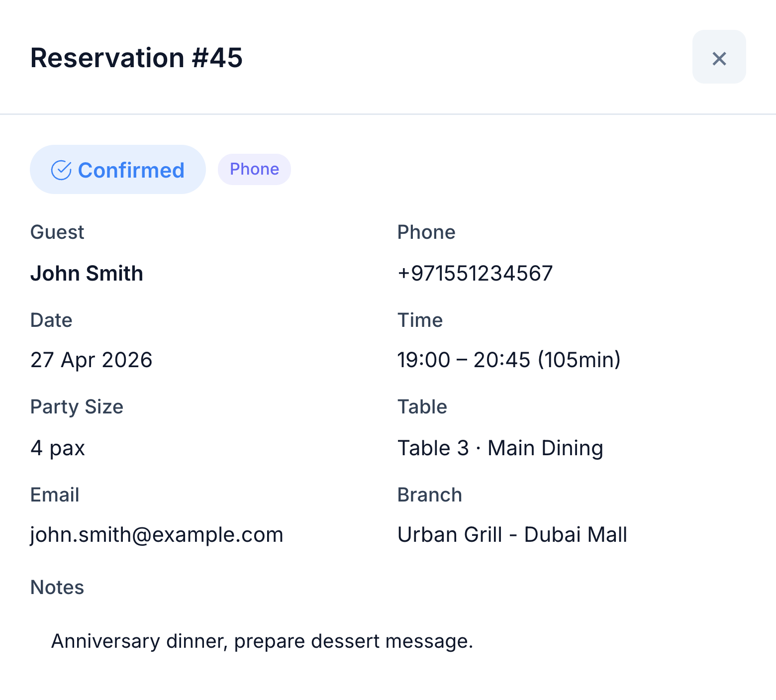776x700 pixels.
Task: Click the date 27 Apr 2026
Action: pyautogui.click(x=91, y=360)
